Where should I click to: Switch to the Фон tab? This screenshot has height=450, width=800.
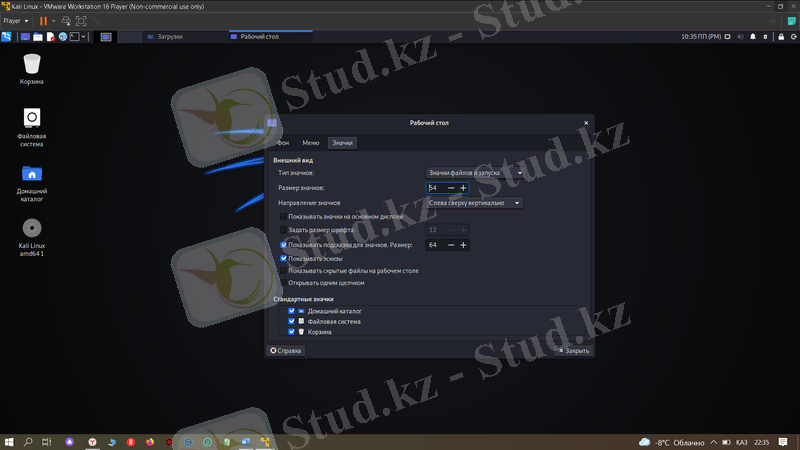(x=283, y=144)
